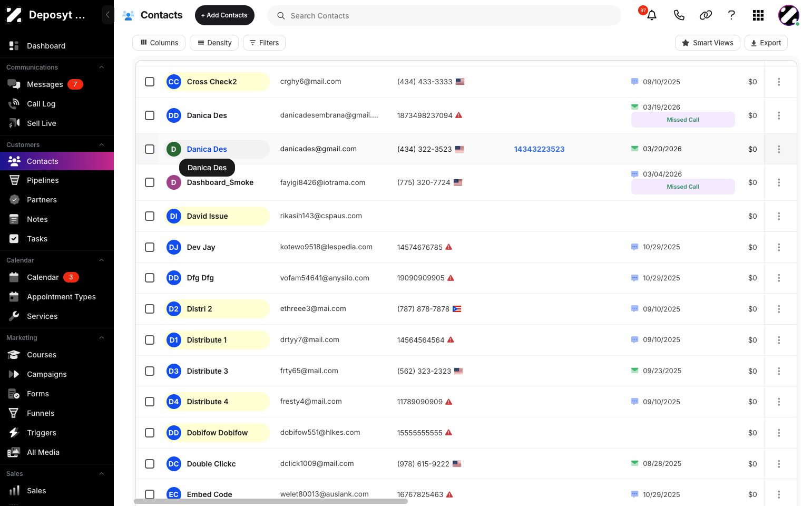
Task: Open the 14343223523 link
Action: tap(539, 149)
